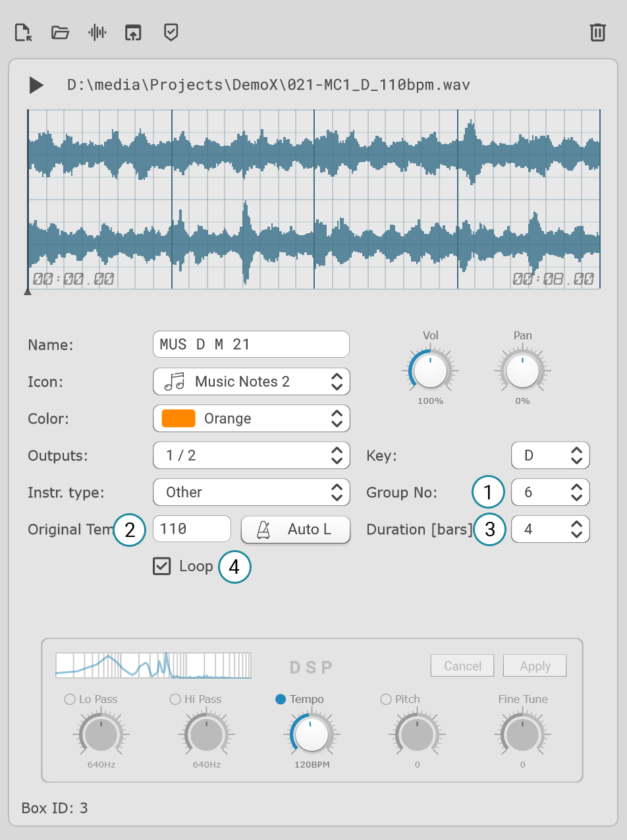
Task: Click the playhead triangle marker below waveform
Action: (28, 291)
